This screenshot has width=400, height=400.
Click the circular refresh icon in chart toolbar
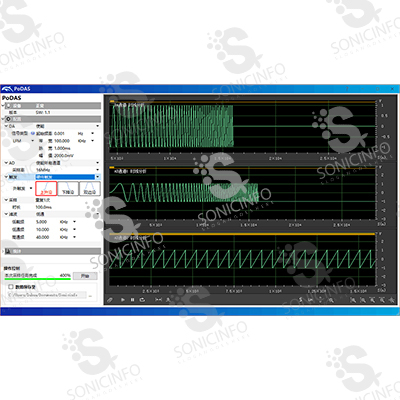click(x=142, y=300)
